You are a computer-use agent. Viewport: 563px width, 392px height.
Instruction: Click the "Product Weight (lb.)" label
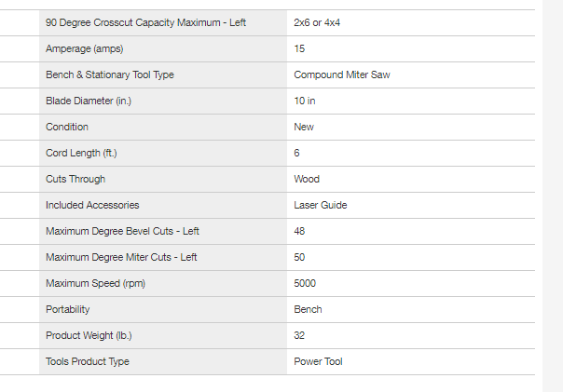point(88,335)
